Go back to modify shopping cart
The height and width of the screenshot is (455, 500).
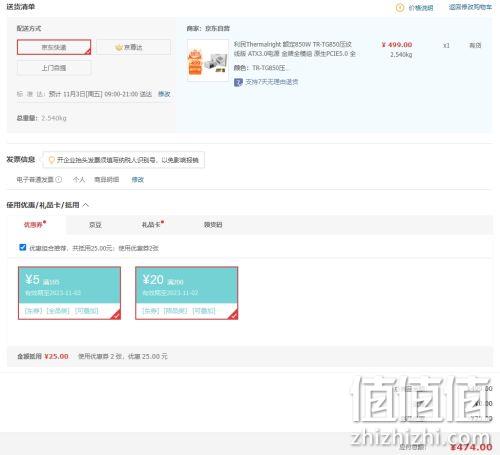[x=470, y=7]
